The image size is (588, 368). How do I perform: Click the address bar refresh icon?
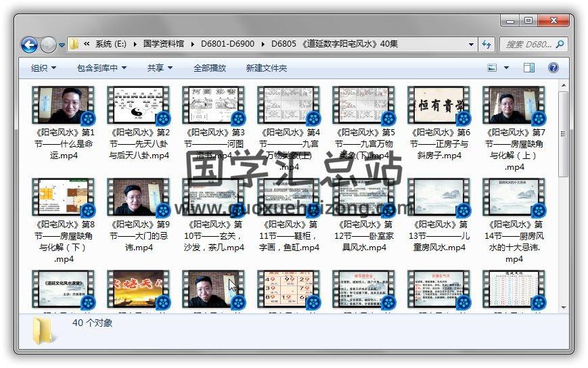(x=487, y=45)
